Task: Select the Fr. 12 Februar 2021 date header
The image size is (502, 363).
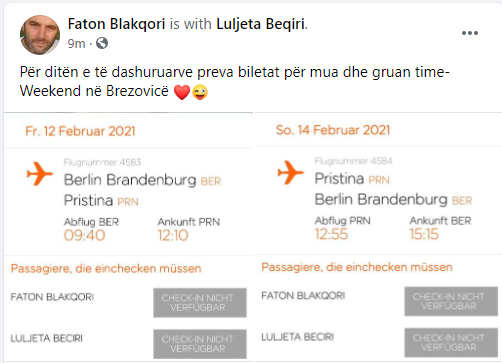Action: (80, 131)
